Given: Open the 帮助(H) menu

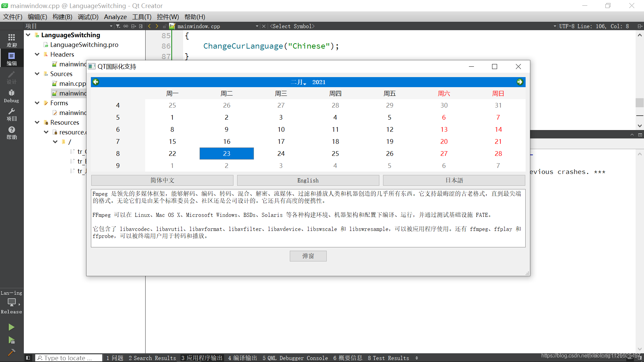Looking at the screenshot, I should pos(195,17).
